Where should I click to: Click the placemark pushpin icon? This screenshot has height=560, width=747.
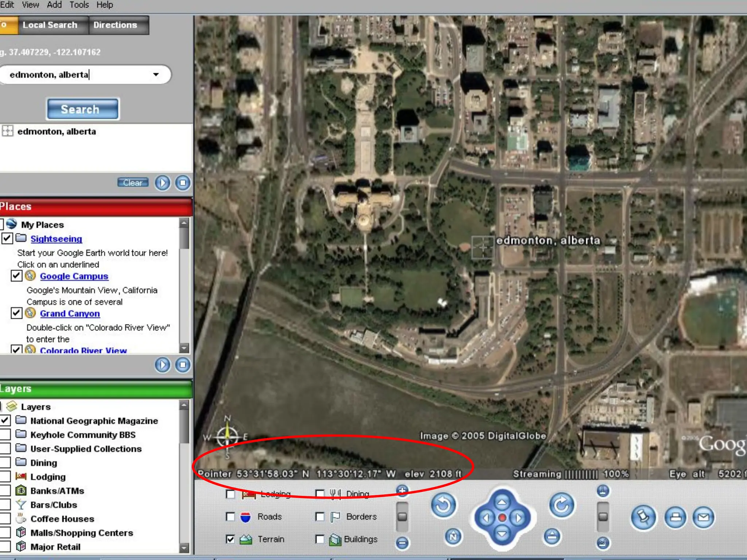click(x=643, y=517)
